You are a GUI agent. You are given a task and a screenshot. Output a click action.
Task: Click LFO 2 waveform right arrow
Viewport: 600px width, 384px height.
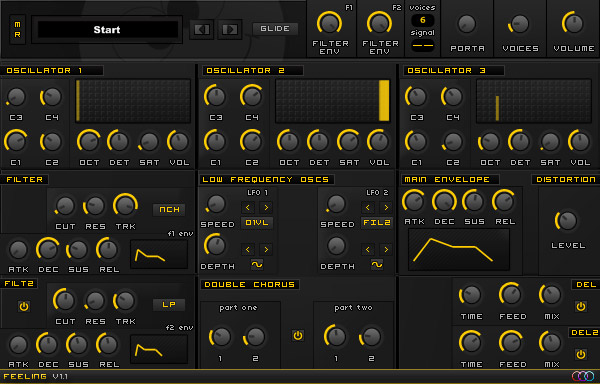[x=386, y=249]
